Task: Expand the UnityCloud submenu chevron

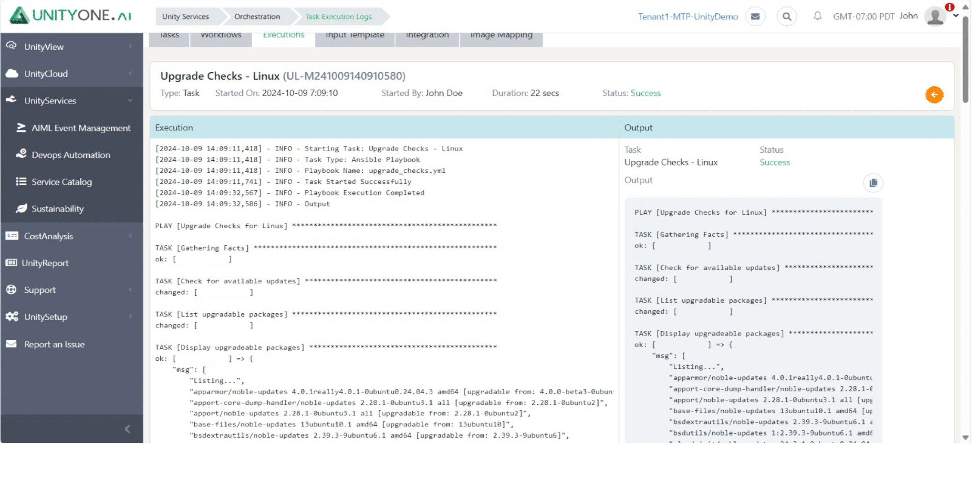Action: (130, 73)
